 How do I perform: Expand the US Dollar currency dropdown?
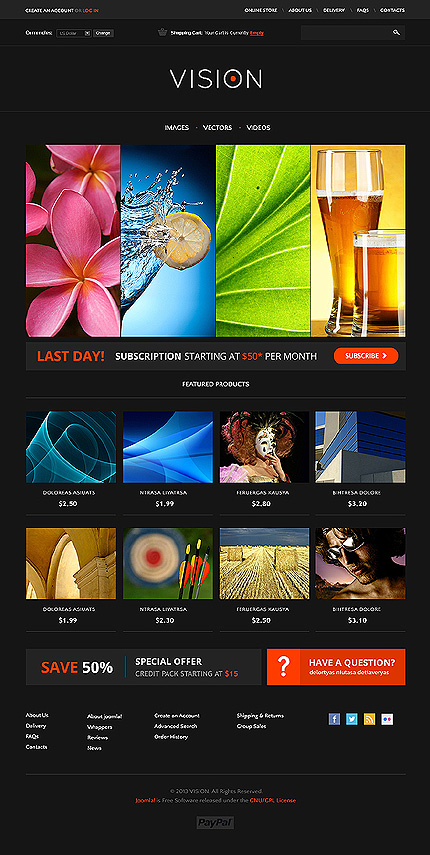[x=74, y=33]
